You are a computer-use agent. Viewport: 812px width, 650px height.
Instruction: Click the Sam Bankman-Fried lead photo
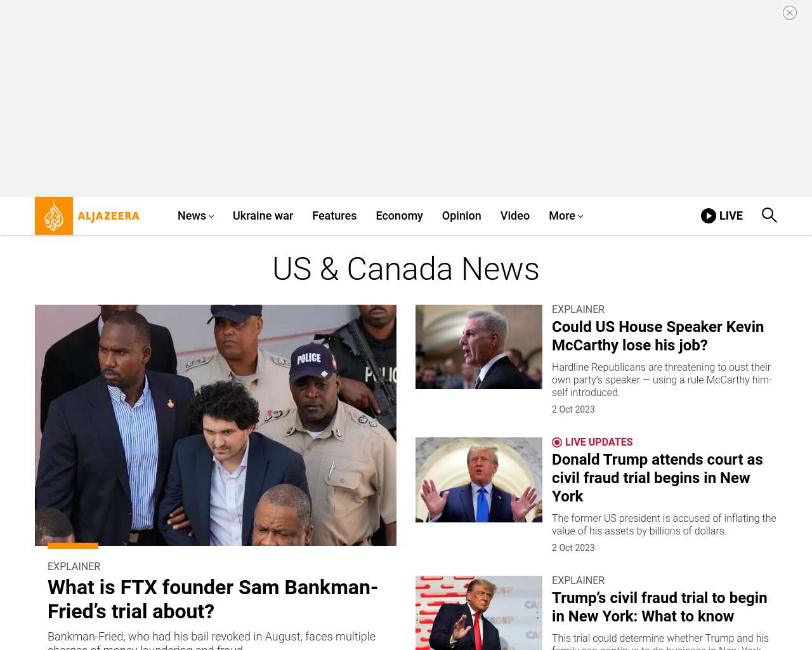click(x=216, y=425)
